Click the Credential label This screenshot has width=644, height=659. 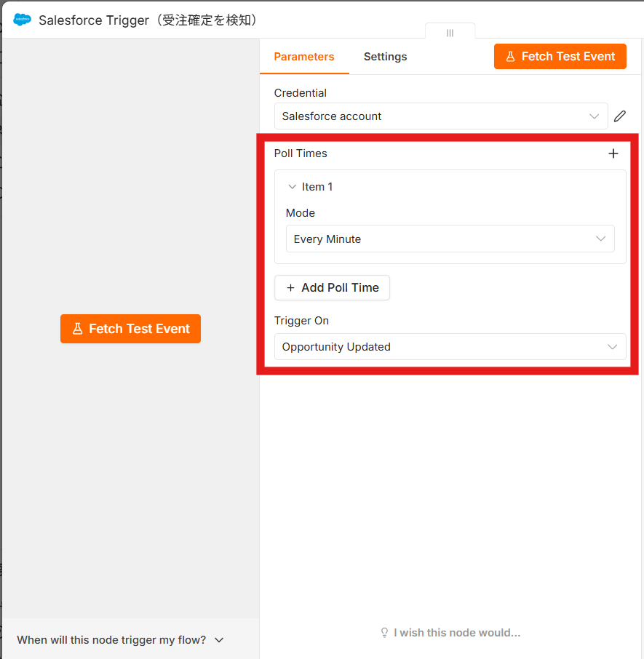(x=300, y=93)
